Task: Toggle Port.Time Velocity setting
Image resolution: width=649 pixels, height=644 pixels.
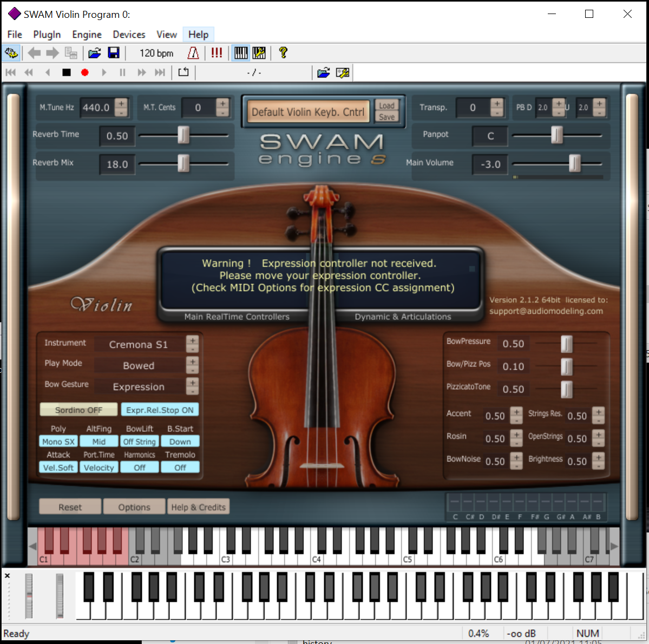Action: click(x=99, y=467)
